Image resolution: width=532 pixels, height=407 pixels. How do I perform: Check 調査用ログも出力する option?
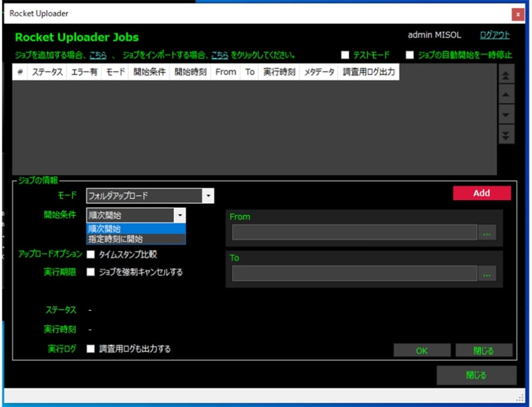point(91,349)
